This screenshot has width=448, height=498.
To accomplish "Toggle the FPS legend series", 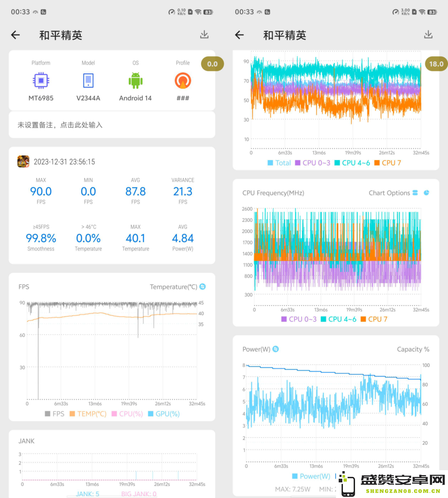I will pos(55,414).
